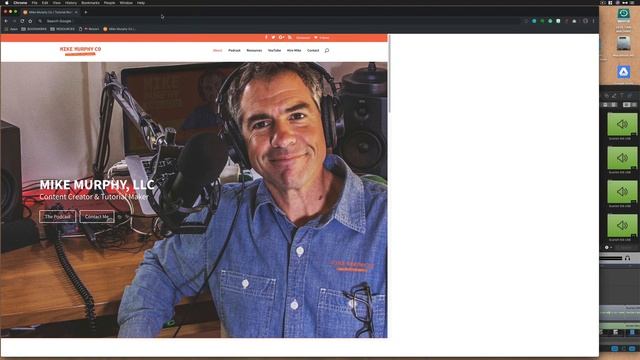Select the second green audio clip thumbnail
Viewport: 640px width, 360px height.
[x=622, y=158]
